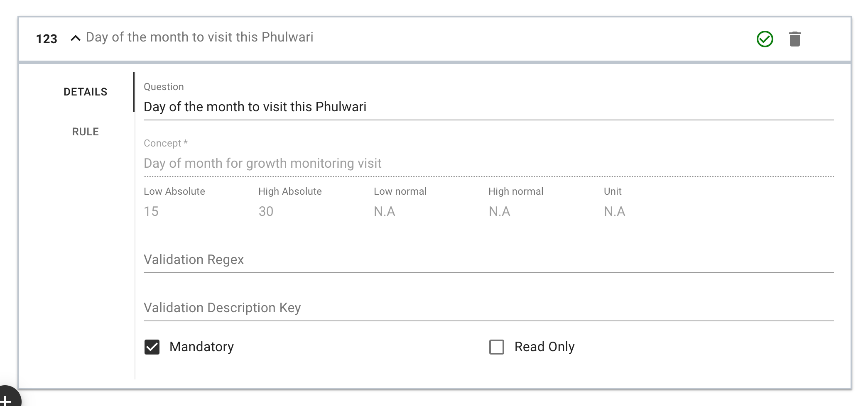Click the green checkmark status icon
Image resolution: width=868 pixels, height=406 pixels.
point(765,39)
